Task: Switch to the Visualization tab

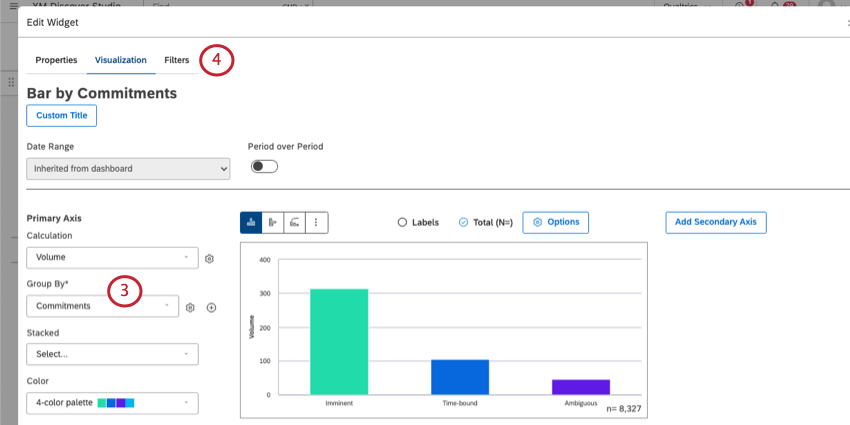Action: pos(120,60)
